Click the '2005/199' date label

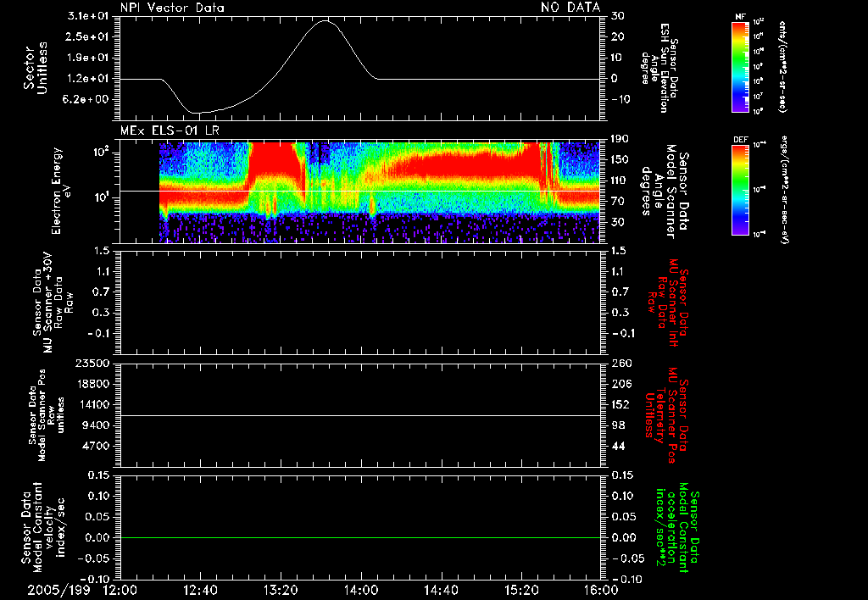coord(58,590)
